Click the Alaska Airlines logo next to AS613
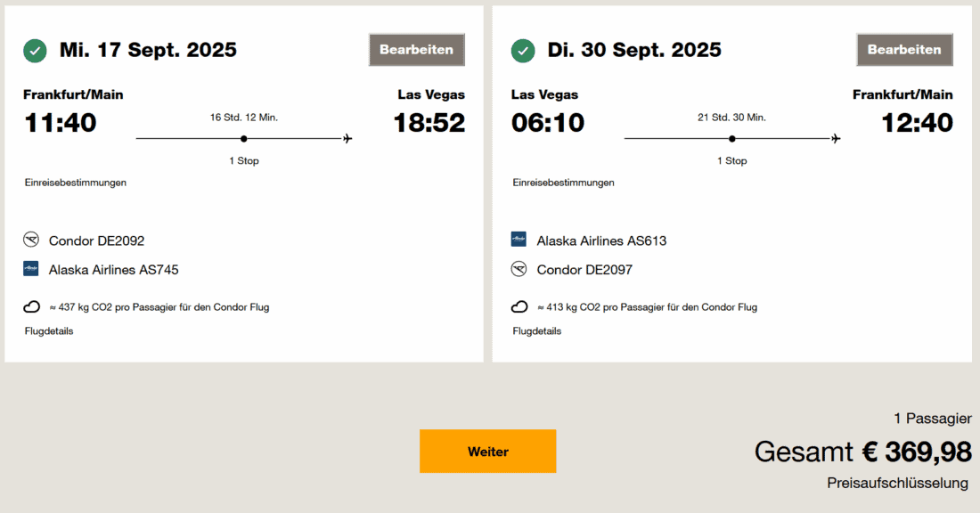This screenshot has width=980, height=513. click(519, 240)
